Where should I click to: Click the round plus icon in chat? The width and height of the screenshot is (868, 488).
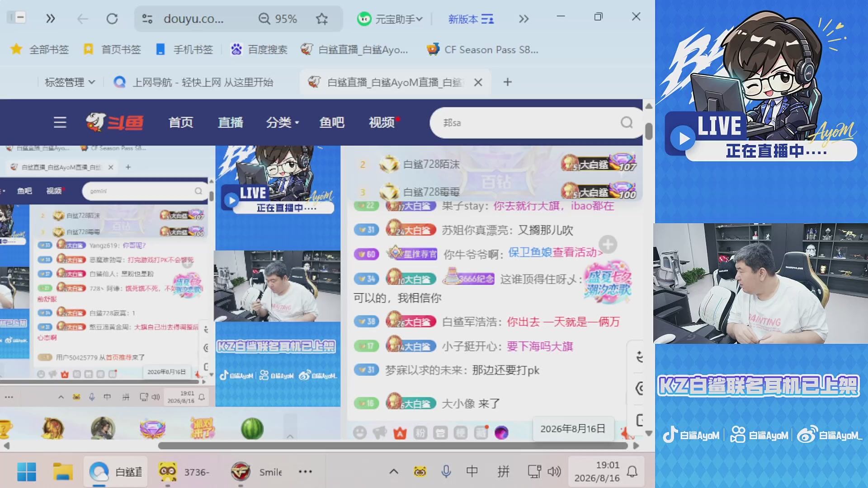608,244
